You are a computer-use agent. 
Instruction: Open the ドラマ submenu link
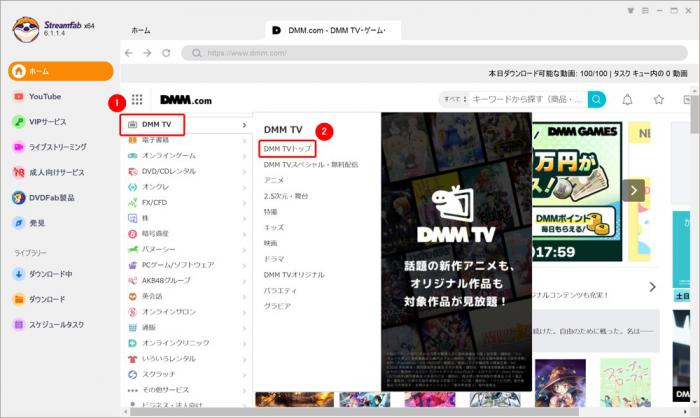[274, 259]
